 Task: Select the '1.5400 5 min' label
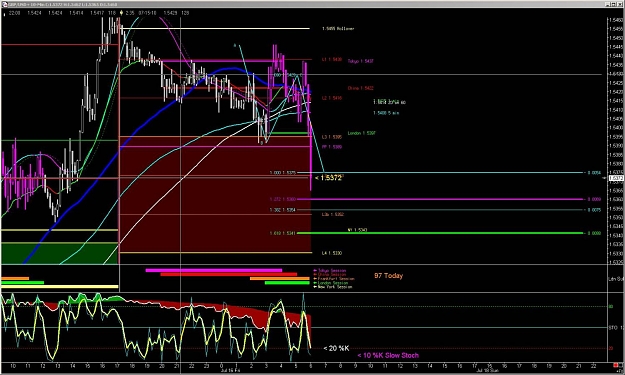(386, 113)
